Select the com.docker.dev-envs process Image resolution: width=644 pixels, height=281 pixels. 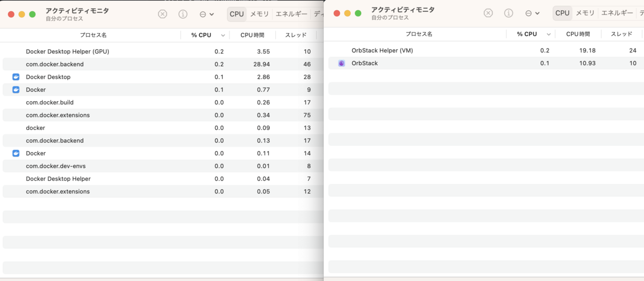click(x=56, y=166)
